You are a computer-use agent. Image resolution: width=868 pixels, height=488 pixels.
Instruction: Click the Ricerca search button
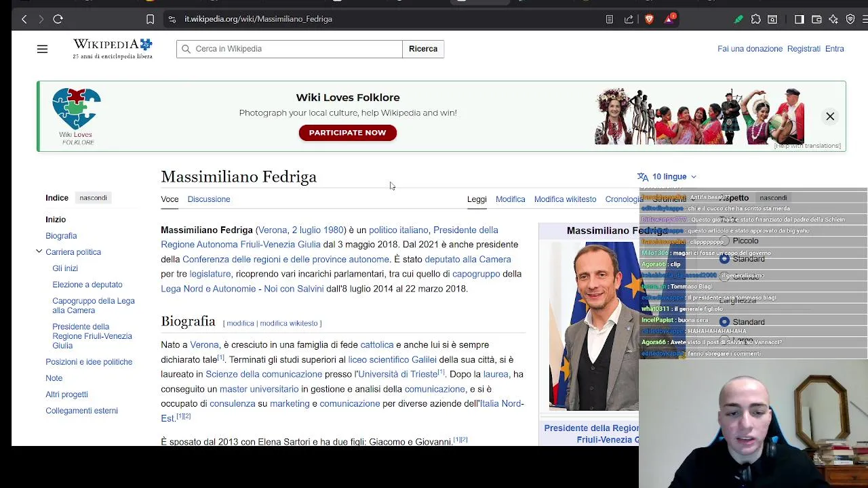(423, 49)
